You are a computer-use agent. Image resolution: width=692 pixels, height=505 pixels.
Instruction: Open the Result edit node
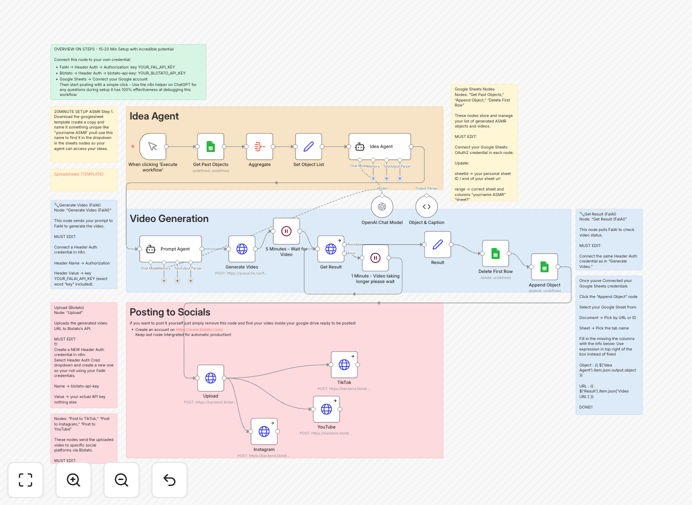point(437,244)
